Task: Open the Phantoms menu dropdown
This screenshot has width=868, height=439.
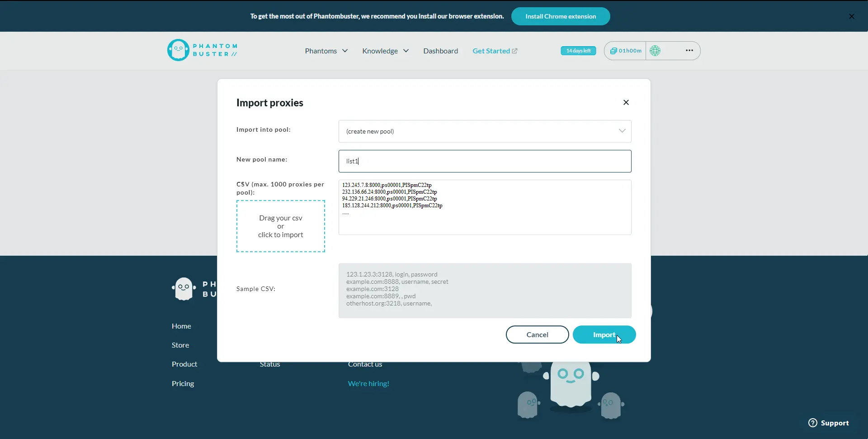Action: click(326, 51)
